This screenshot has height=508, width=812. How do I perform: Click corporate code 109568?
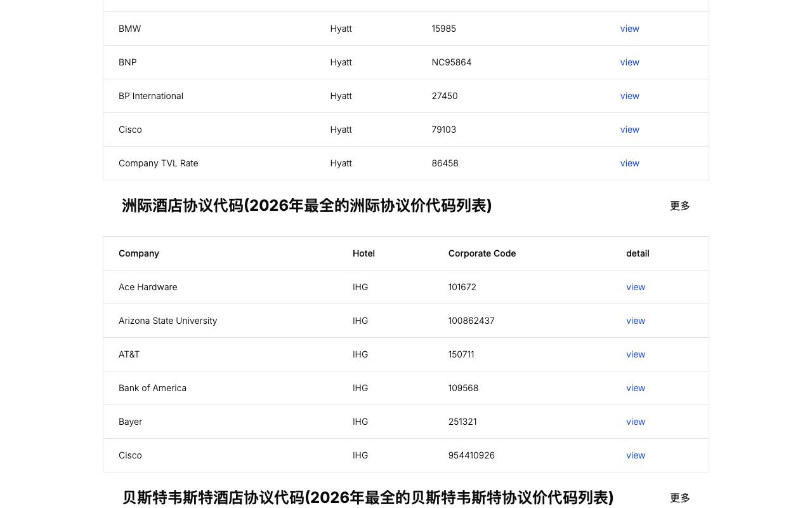(463, 388)
